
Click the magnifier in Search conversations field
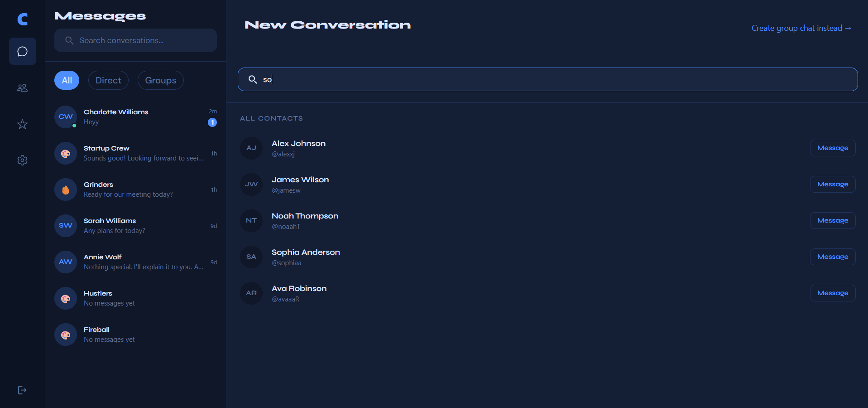(69, 40)
